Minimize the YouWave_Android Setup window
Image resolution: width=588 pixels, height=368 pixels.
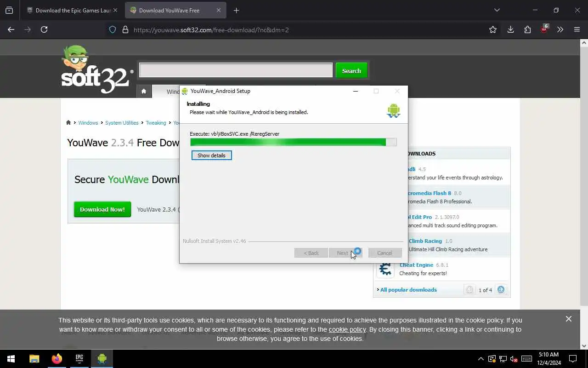tap(355, 91)
